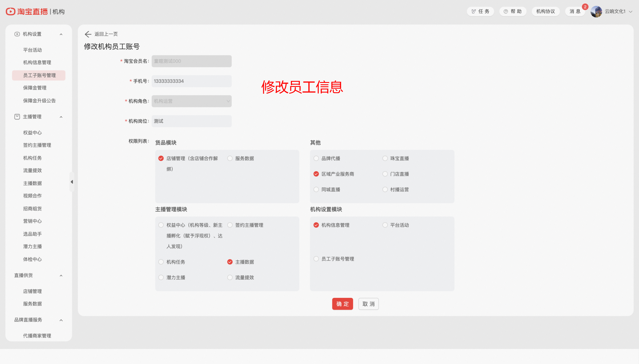
Task: Click the Taobao Live logo icon
Action: (11, 11)
